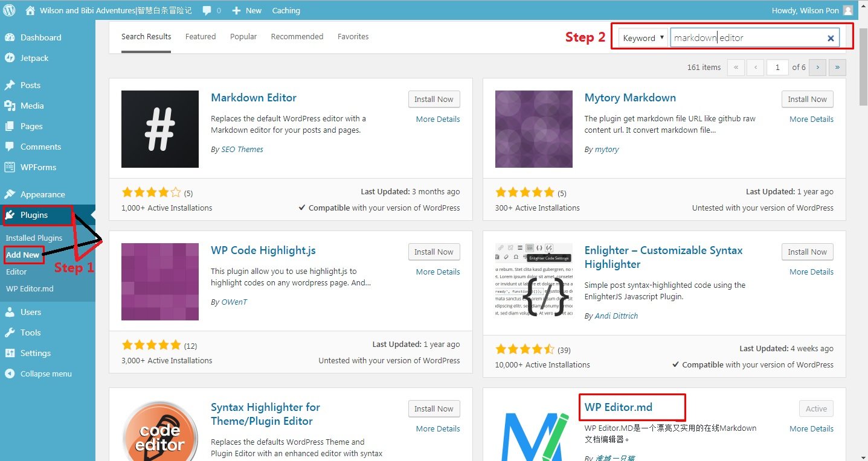Viewport: 868px width, 461px height.
Task: Open Caching in the admin bar
Action: (286, 10)
